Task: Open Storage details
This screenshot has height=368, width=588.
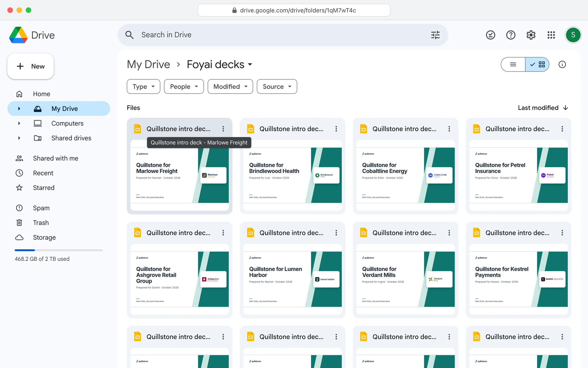Action: 59,237
